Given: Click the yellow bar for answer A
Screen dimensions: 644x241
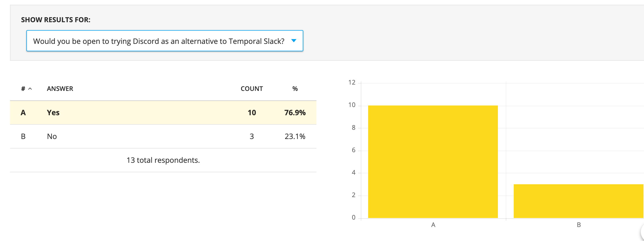Looking at the screenshot, I should (x=433, y=162).
